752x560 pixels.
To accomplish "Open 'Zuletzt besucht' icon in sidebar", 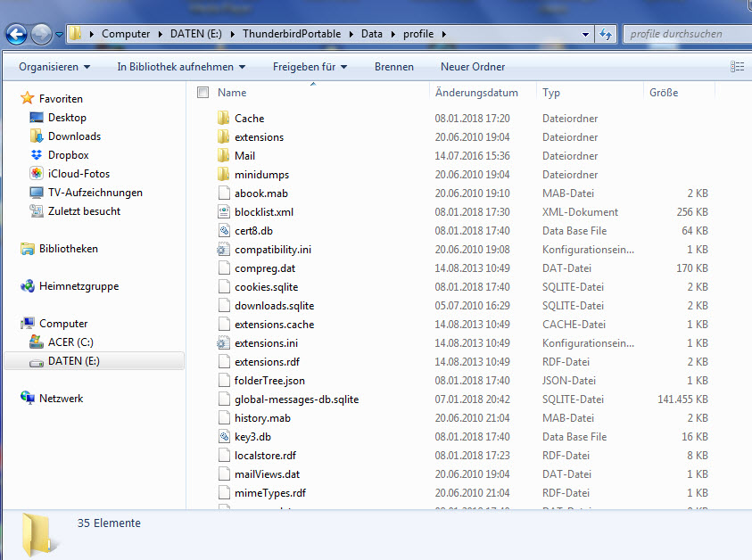I will tap(37, 211).
